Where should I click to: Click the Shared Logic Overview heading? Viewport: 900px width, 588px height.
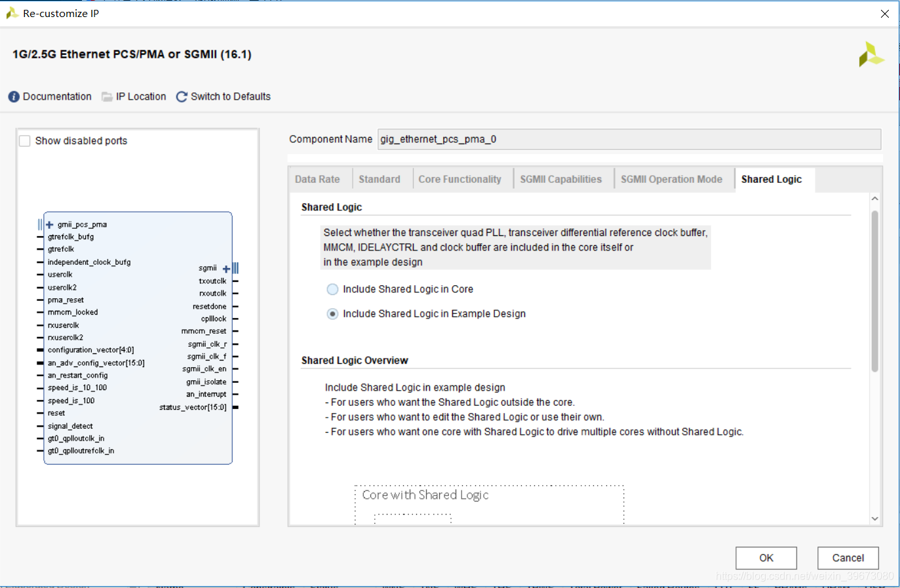click(355, 361)
